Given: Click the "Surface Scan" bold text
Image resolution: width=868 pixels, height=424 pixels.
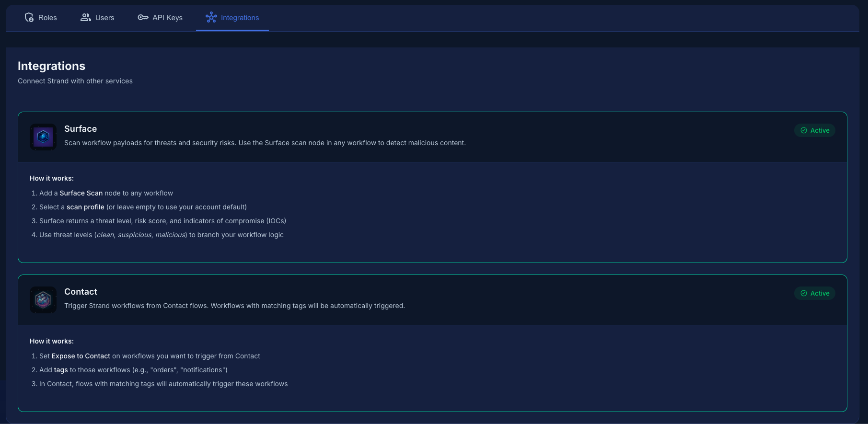Looking at the screenshot, I should (81, 193).
